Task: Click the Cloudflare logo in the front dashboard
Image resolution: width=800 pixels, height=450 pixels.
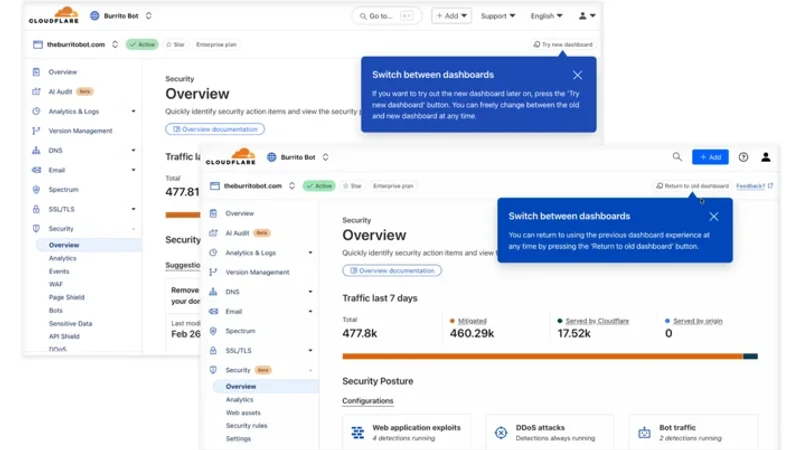Action: click(231, 156)
